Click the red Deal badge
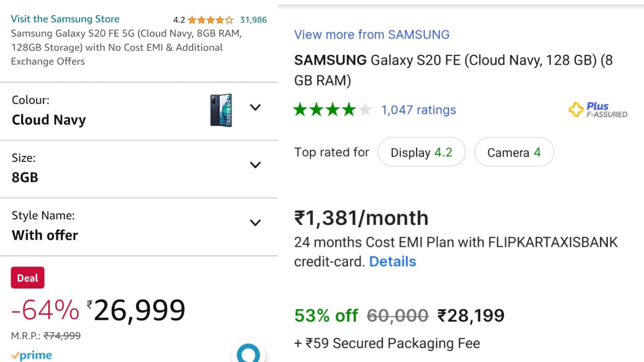This screenshot has width=644, height=362. 28,278
